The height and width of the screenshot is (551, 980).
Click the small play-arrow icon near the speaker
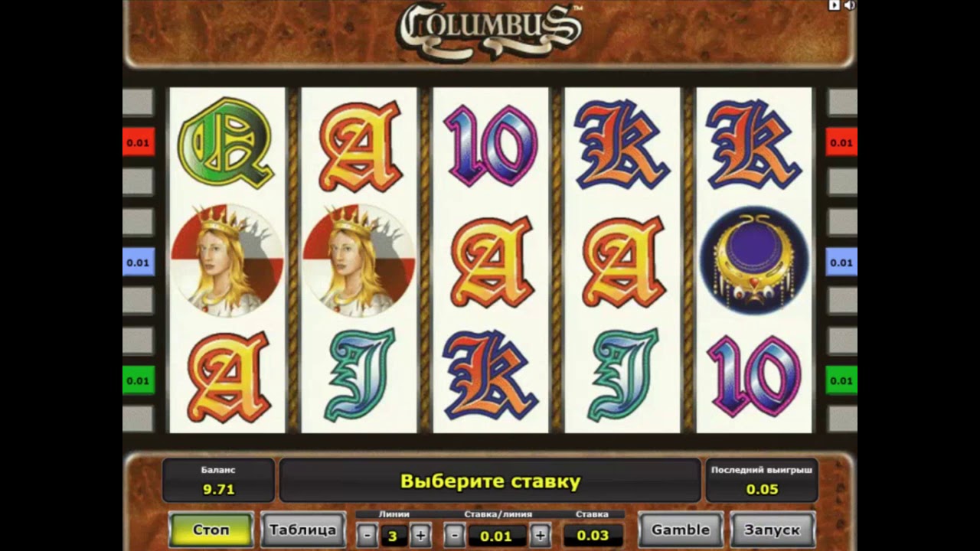tap(835, 5)
